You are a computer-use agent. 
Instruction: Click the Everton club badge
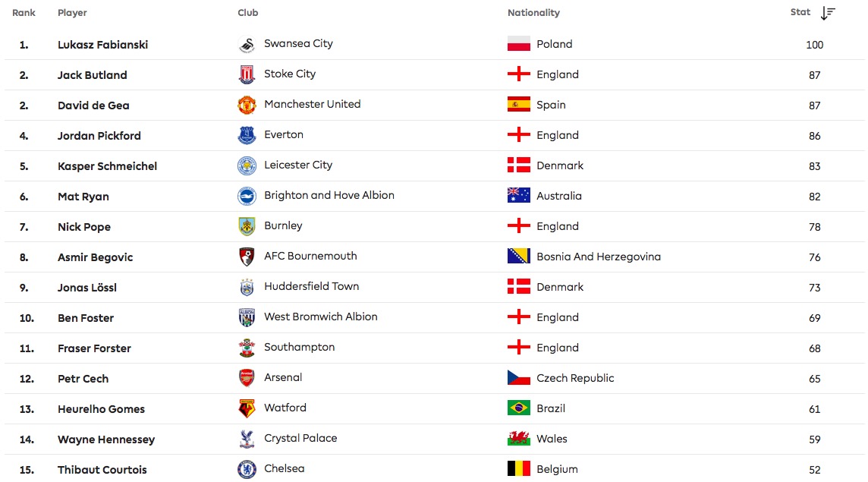247,135
